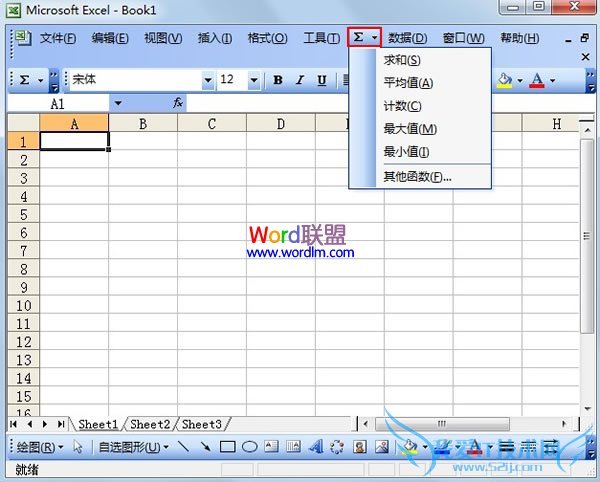Toggle italic formatting
The width and height of the screenshot is (600, 482).
pyautogui.click(x=300, y=80)
